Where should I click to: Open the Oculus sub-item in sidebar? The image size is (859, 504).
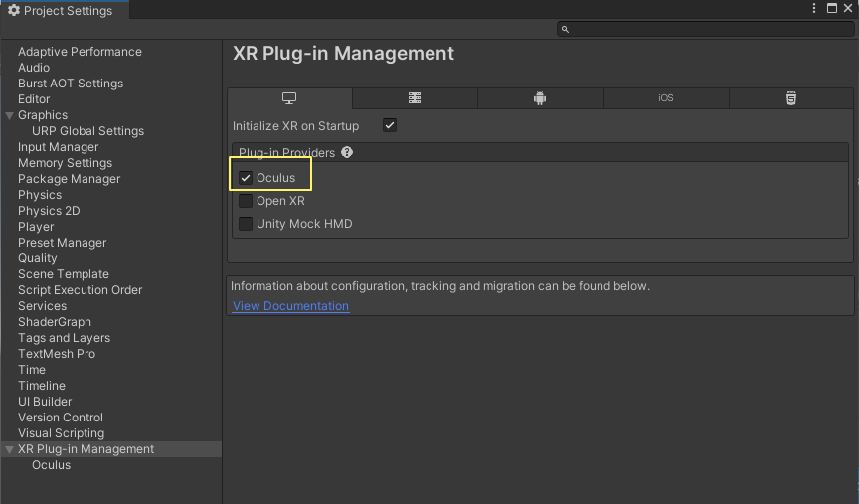(x=52, y=465)
